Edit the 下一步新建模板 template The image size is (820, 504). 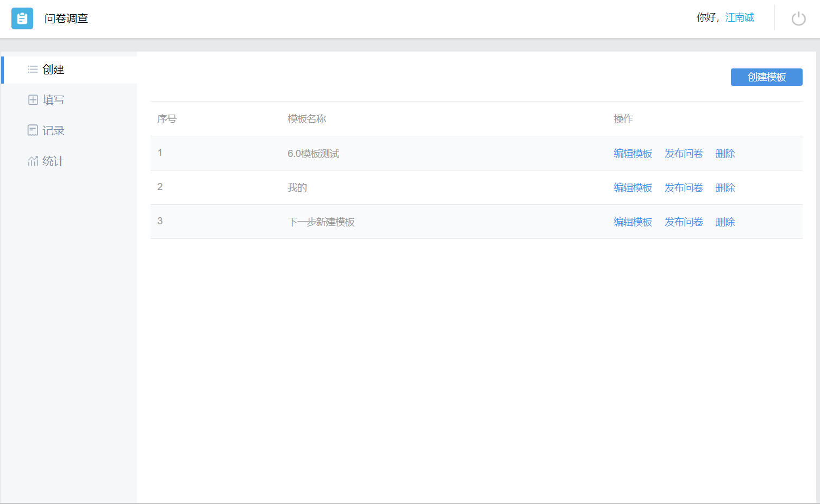(633, 222)
